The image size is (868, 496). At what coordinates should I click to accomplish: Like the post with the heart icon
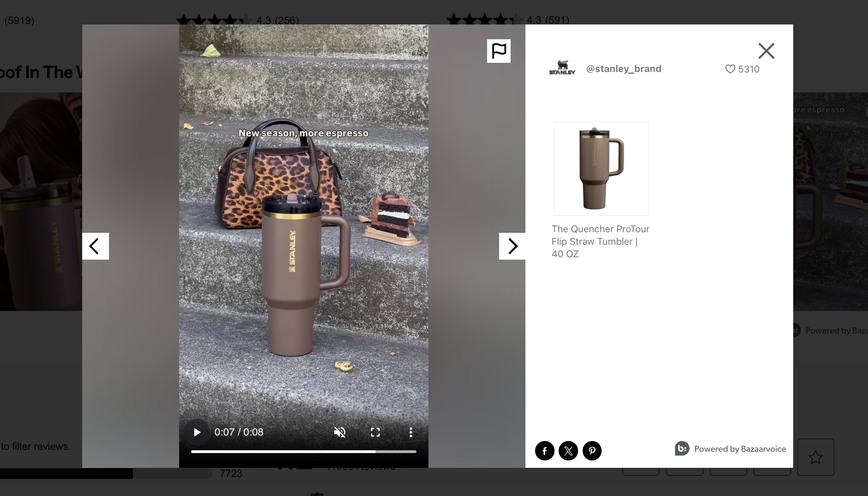click(730, 69)
